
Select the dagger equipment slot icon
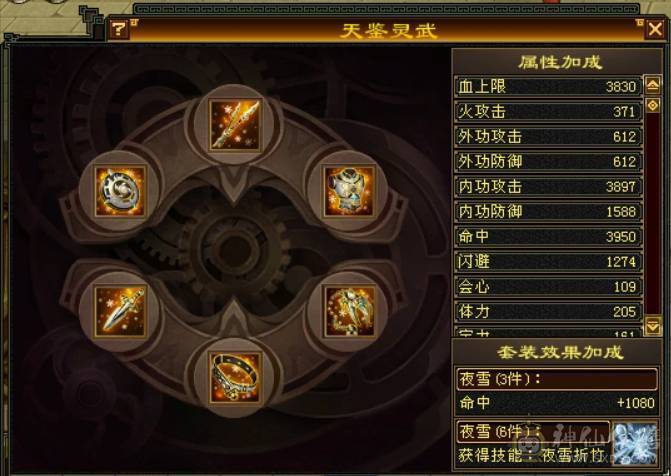coord(120,312)
